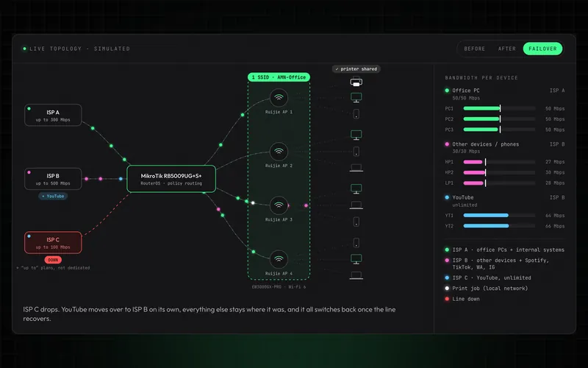The image size is (588, 368).
Task: Click the MikroTik RB5009UG+S+ router node
Action: pos(171,179)
